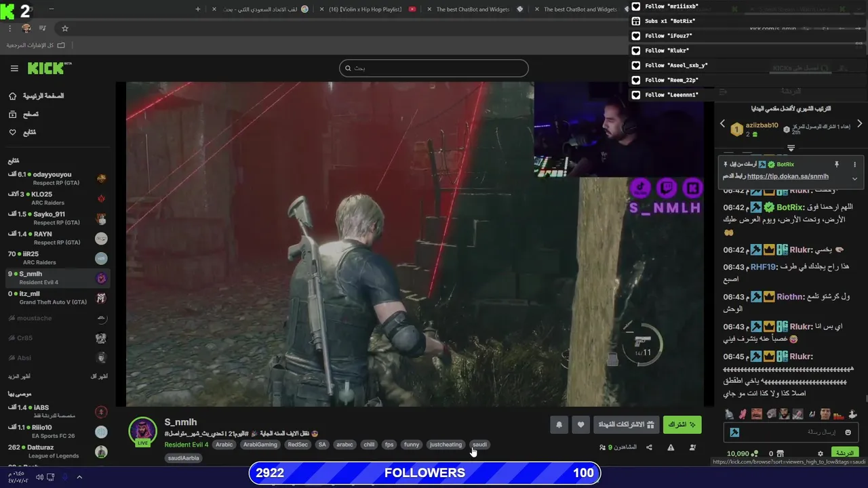Go to previous leaderboard entry arrow

pos(722,124)
